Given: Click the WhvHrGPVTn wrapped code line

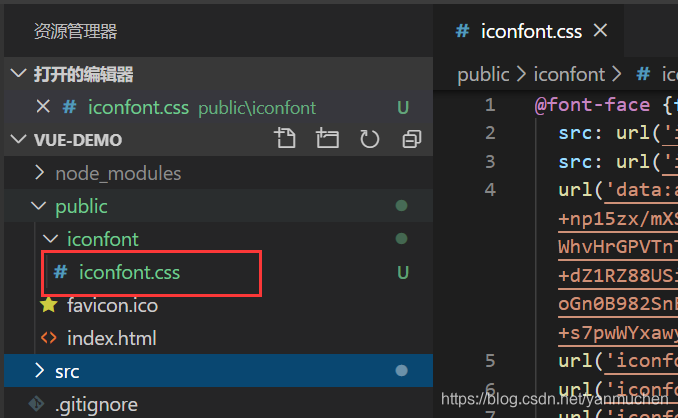Looking at the screenshot, I should click(618, 247).
